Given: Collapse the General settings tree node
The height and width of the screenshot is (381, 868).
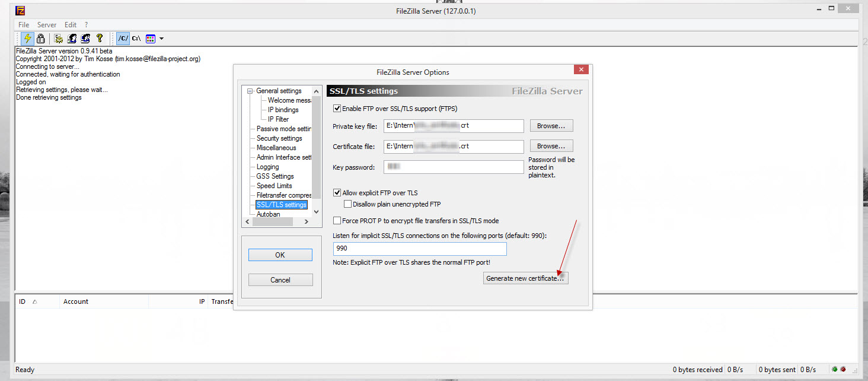Looking at the screenshot, I should click(251, 91).
